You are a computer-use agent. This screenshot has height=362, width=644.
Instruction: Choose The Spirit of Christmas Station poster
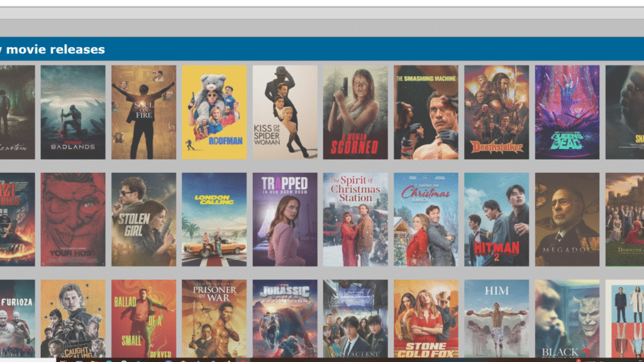(355, 219)
